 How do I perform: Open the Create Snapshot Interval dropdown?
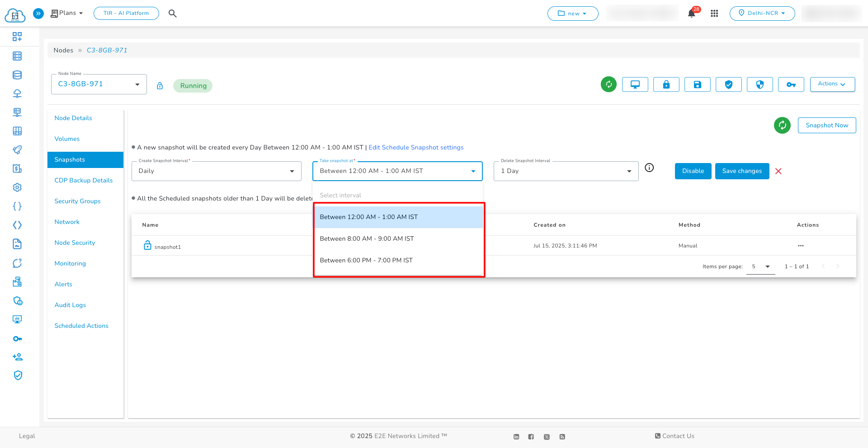pyautogui.click(x=216, y=171)
